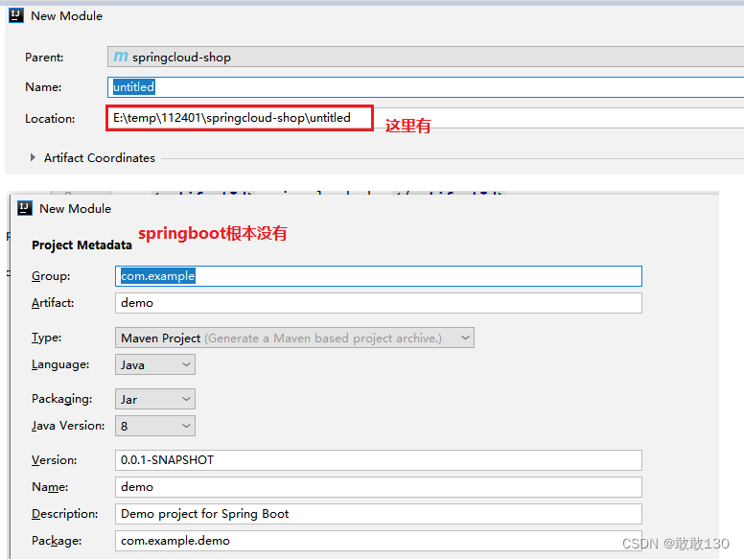Screen dimensions: 744x560
Task: Open the Packaging dropdown showing Jar
Action: [154, 399]
